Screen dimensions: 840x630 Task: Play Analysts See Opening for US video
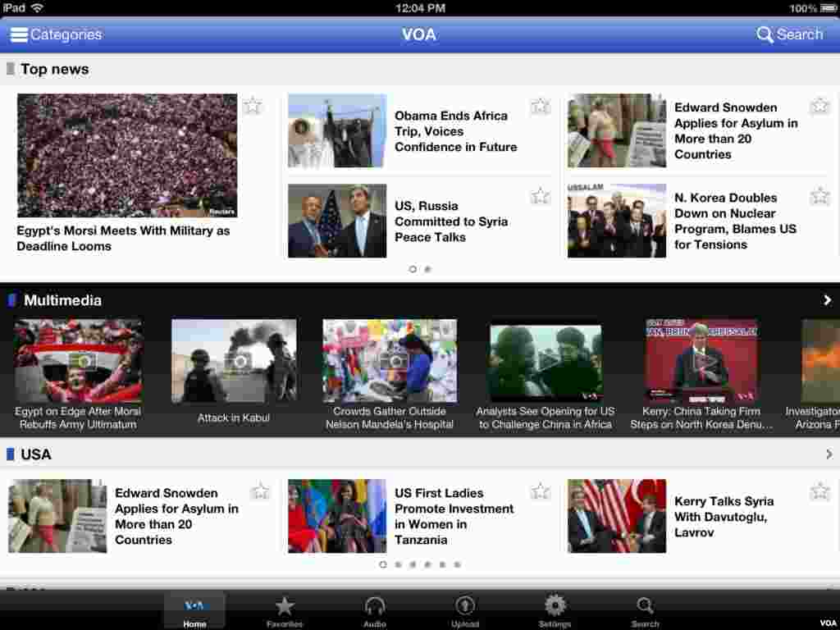[546, 363]
